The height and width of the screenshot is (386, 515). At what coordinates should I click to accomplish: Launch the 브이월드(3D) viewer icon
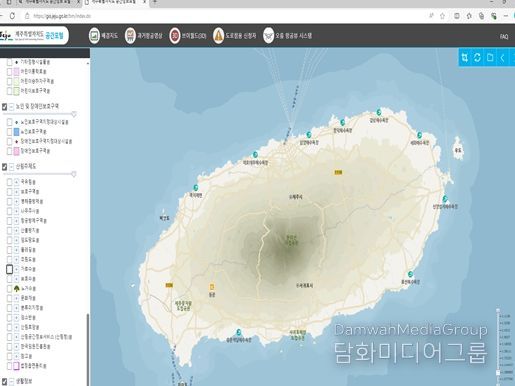point(174,35)
